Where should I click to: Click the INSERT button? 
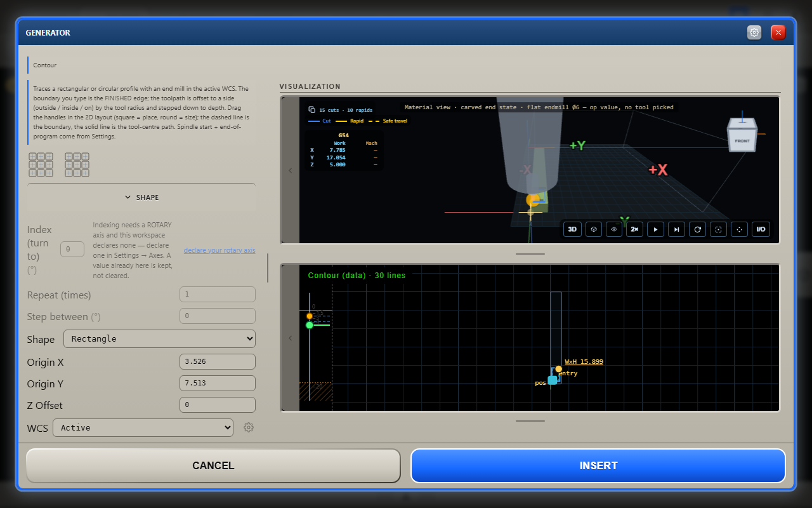point(598,465)
